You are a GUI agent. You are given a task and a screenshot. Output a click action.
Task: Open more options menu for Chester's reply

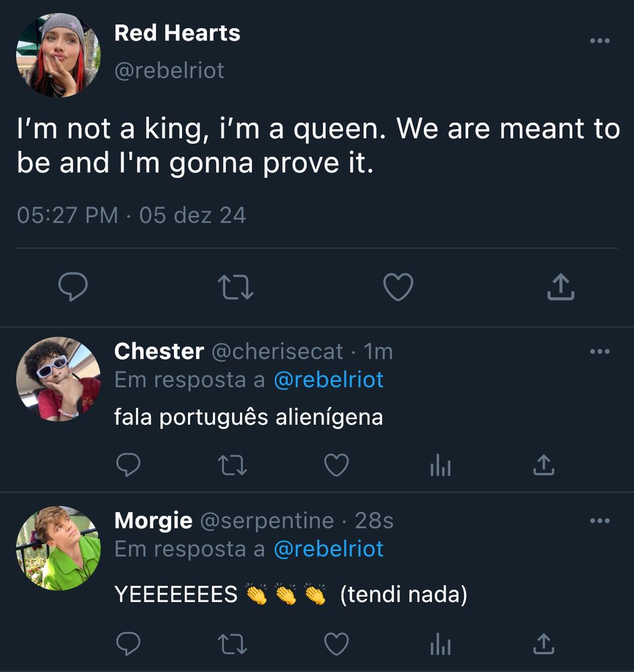600,351
